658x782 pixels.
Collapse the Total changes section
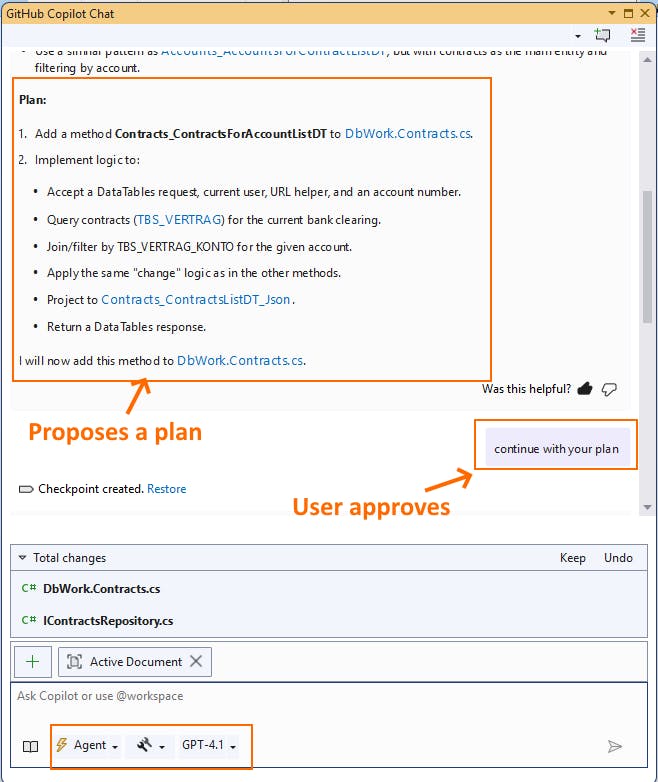[x=23, y=558]
